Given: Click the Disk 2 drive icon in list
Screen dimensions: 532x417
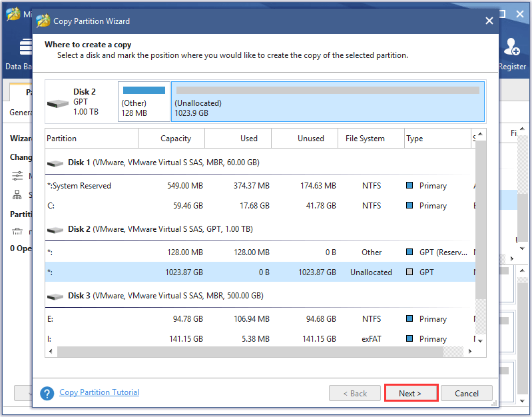Looking at the screenshot, I should [x=55, y=230].
